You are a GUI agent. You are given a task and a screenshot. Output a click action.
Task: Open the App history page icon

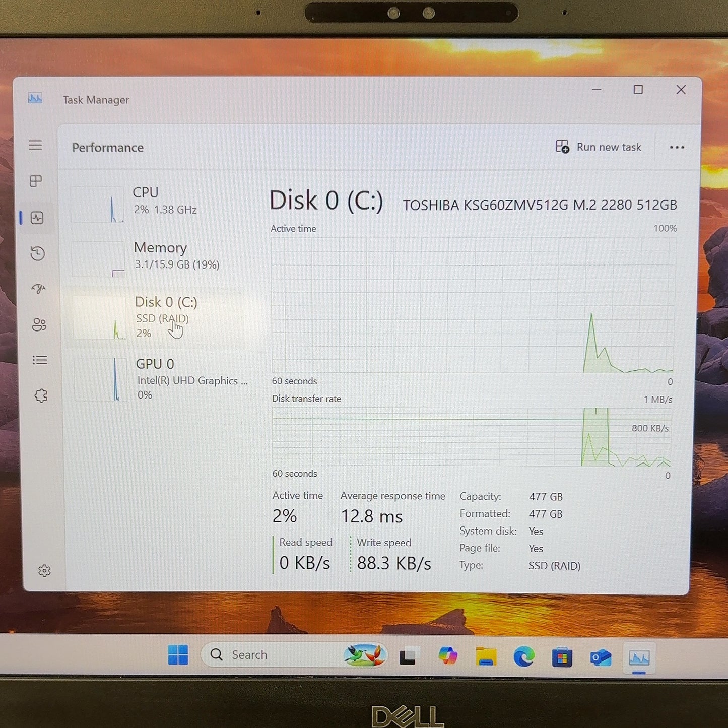click(38, 253)
